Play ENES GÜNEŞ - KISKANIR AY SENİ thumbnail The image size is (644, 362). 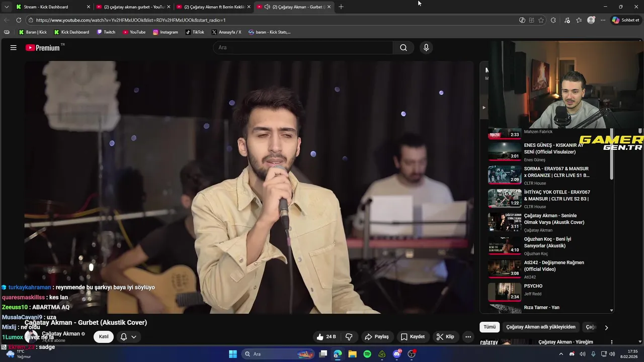(504, 151)
